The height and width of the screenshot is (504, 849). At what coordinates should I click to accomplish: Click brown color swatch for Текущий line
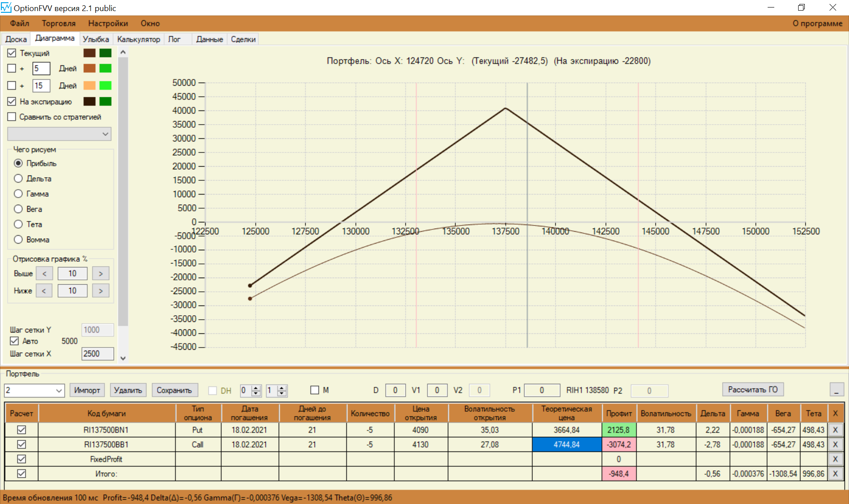click(89, 53)
